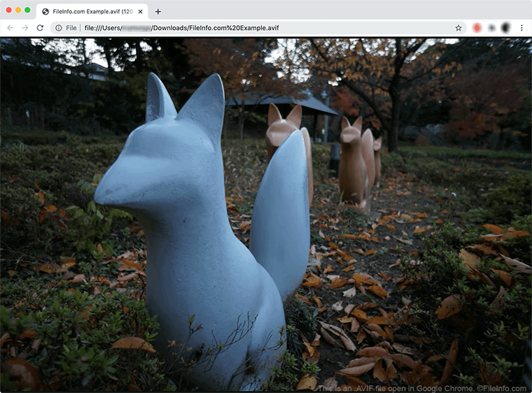This screenshot has width=532, height=393.
Task: Reload the AVIF image page
Action: (x=41, y=28)
